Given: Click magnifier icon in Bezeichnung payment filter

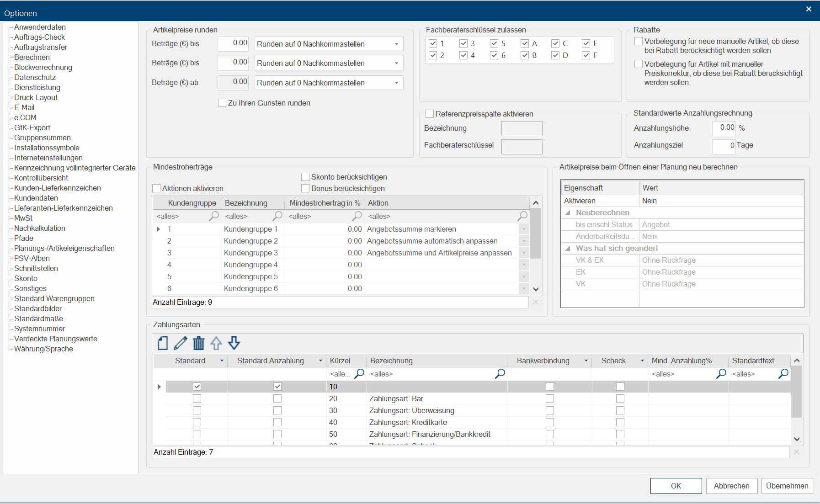Looking at the screenshot, I should tap(500, 374).
